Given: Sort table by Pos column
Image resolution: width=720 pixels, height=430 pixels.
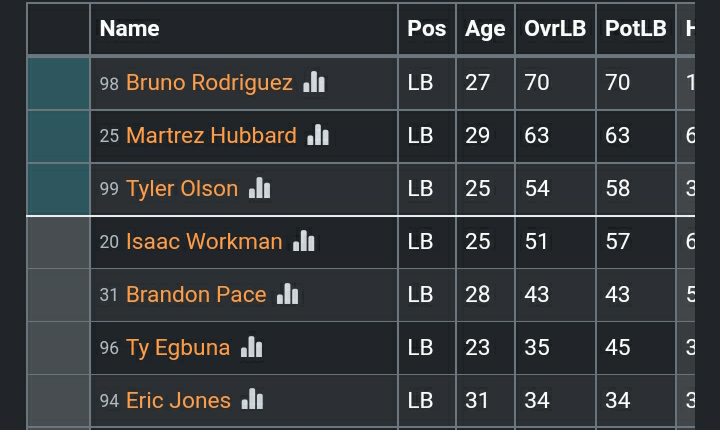Looking at the screenshot, I should point(427,29).
